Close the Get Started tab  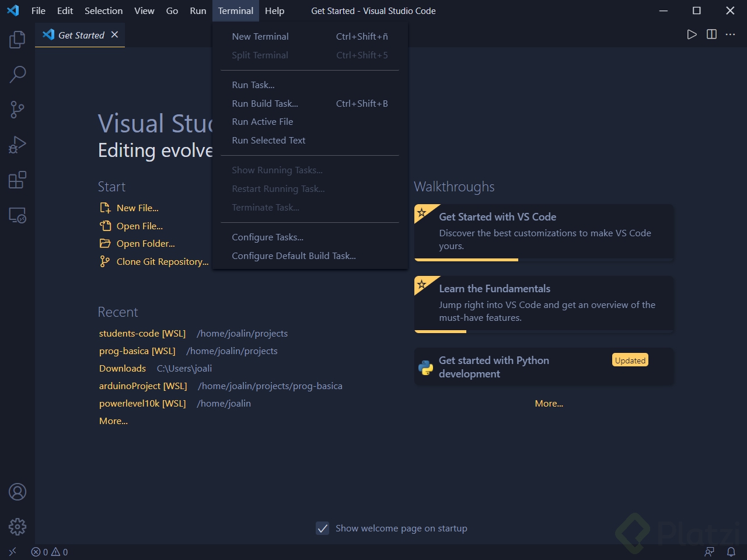[x=115, y=34]
